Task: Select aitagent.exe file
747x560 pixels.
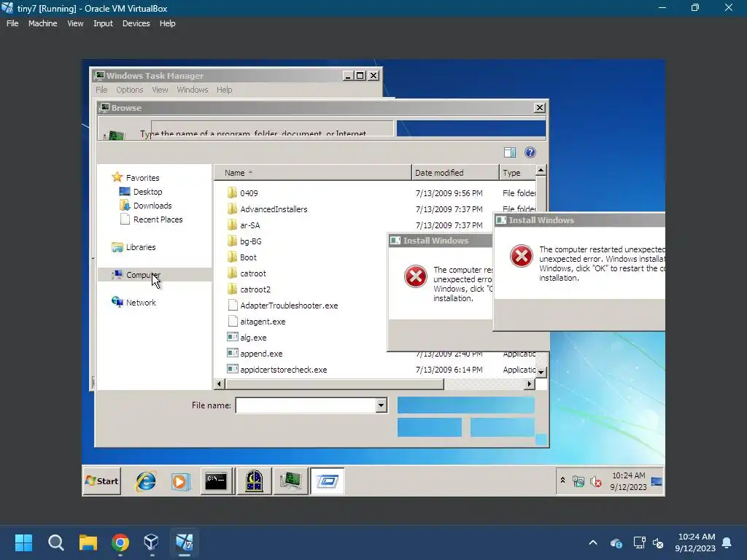Action: tap(263, 322)
